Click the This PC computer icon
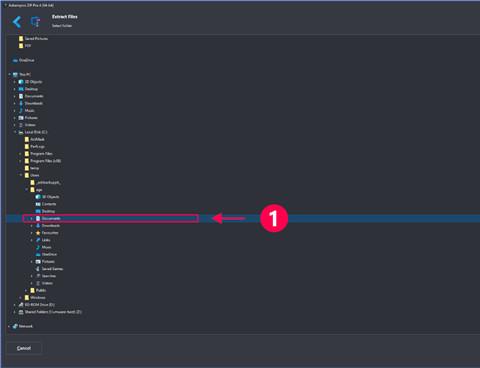Viewport: 480px width, 368px height. (15, 74)
